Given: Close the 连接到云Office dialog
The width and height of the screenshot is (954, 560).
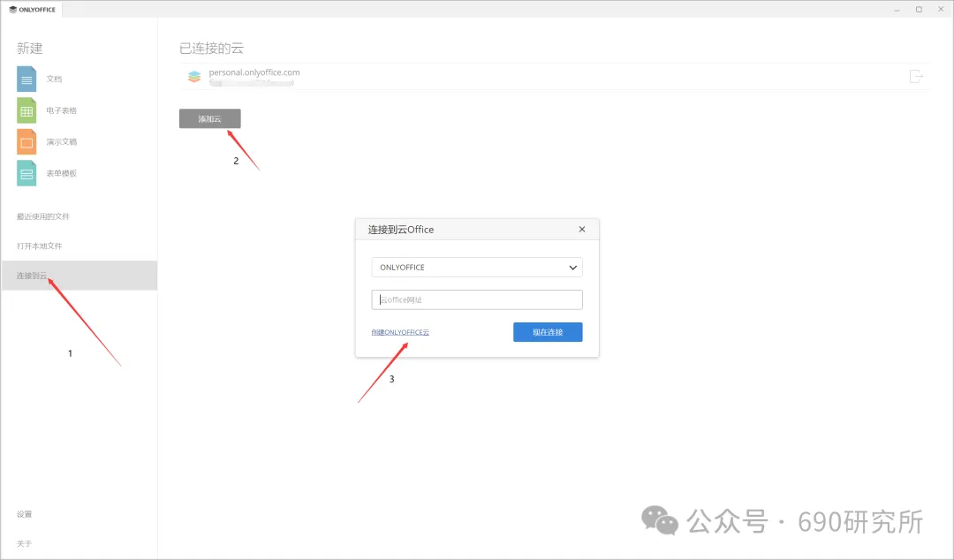Looking at the screenshot, I should click(x=581, y=230).
